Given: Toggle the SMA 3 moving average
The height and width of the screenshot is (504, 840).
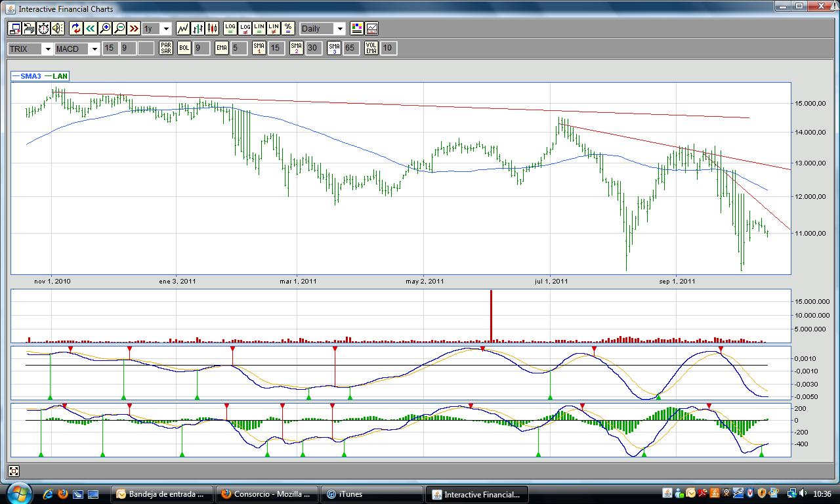Looking at the screenshot, I should (334, 48).
